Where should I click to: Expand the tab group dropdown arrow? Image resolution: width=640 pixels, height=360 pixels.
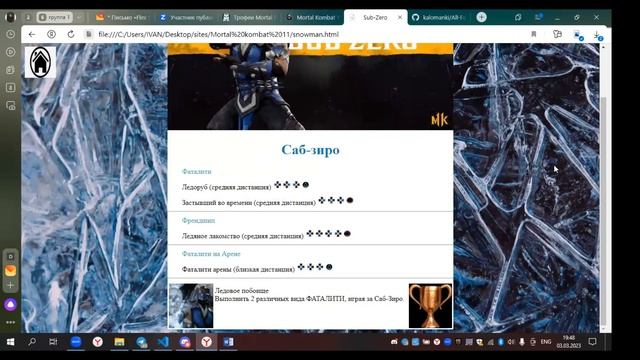pyautogui.click(x=79, y=18)
